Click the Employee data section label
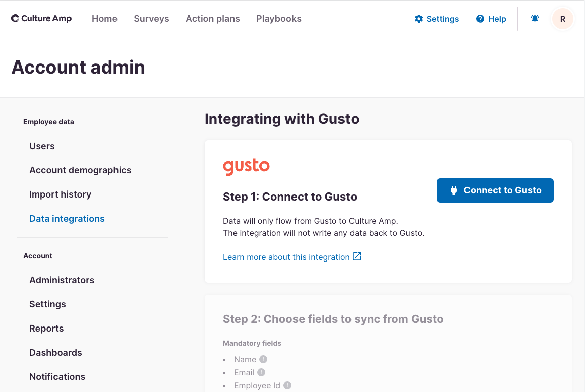Viewport: 585px width, 392px height. coord(48,122)
